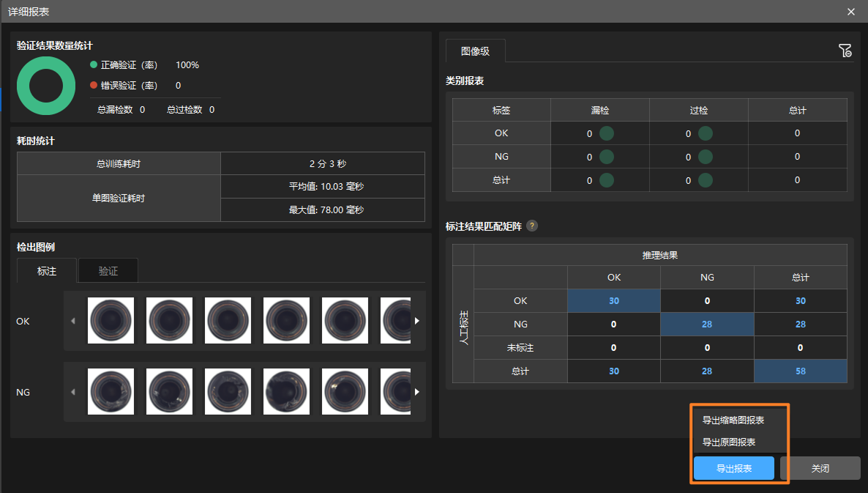Screen dimensions: 868x493
Task: Click the green dot in OK row 过检
Action: (x=706, y=133)
